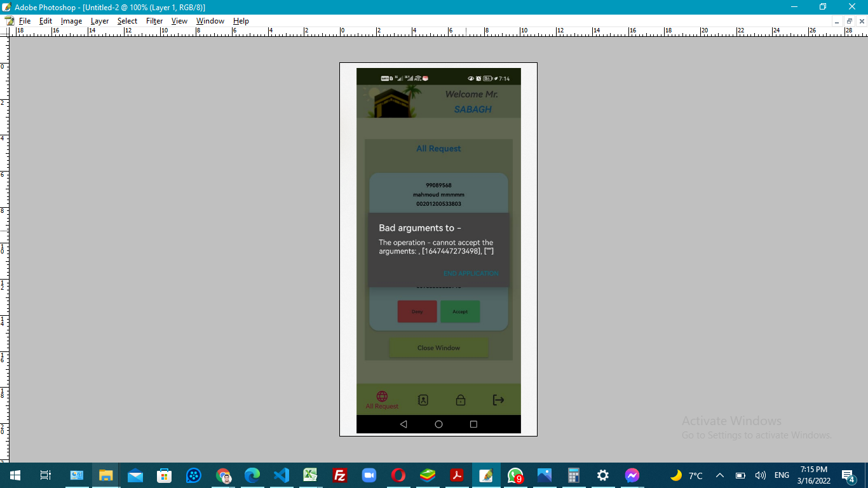This screenshot has width=868, height=488.
Task: Open the File menu
Action: point(25,21)
